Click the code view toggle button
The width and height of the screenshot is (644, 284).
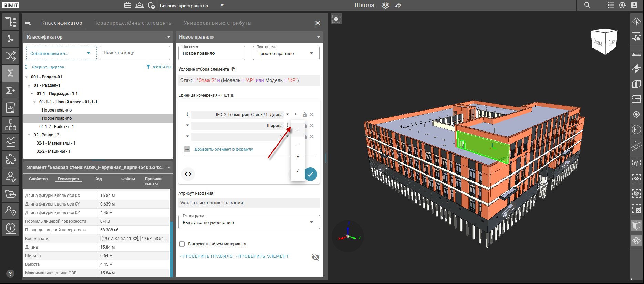(x=188, y=174)
